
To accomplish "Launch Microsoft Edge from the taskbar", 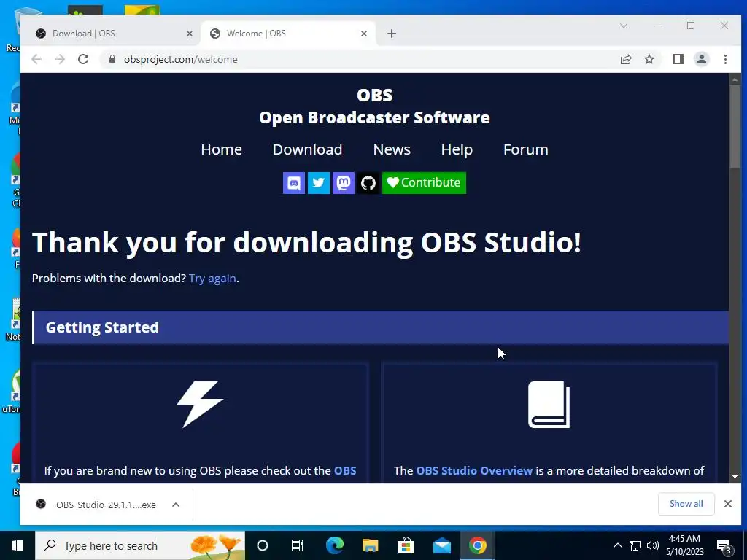I will (x=334, y=545).
